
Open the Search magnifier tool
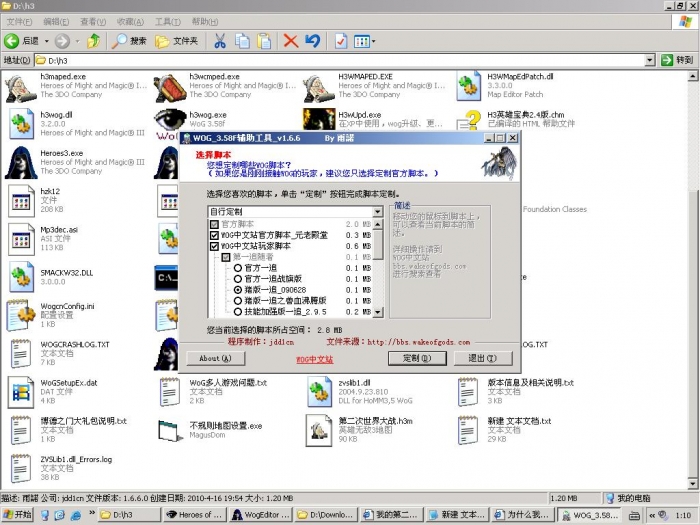[119, 41]
